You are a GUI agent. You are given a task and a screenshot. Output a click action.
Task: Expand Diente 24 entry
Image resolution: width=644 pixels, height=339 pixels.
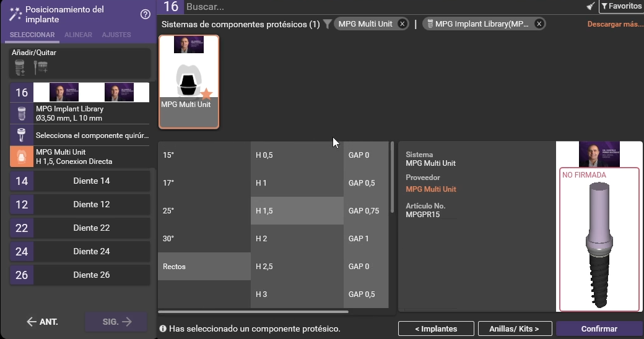click(91, 252)
